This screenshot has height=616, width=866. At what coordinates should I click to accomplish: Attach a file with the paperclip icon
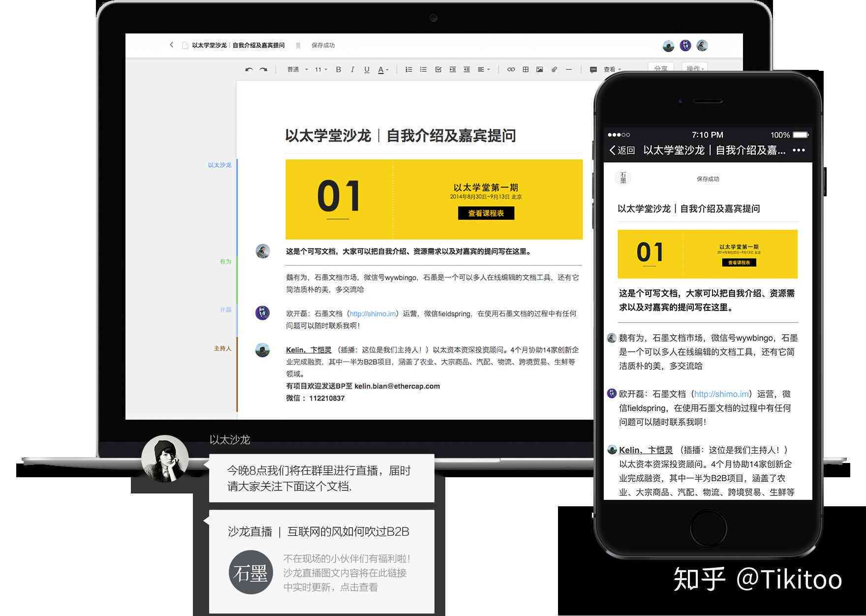coord(554,69)
